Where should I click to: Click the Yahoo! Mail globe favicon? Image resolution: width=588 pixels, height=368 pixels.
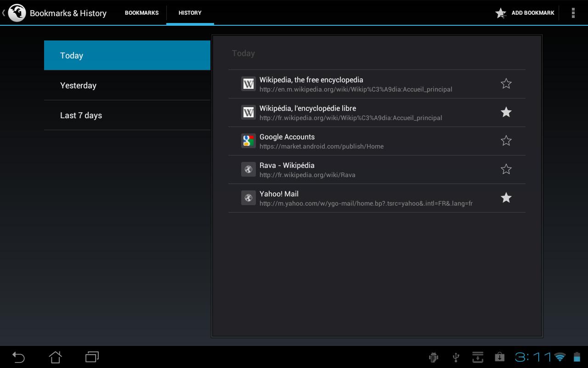(249, 198)
